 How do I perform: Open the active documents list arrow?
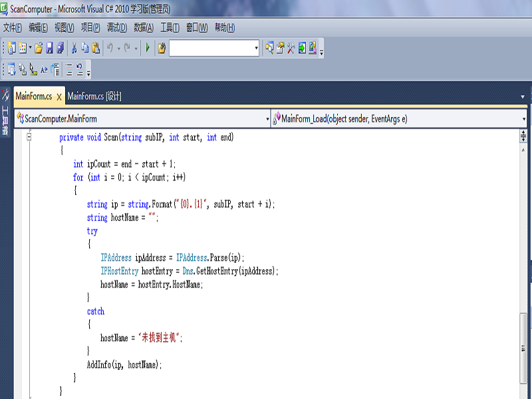pos(523,96)
